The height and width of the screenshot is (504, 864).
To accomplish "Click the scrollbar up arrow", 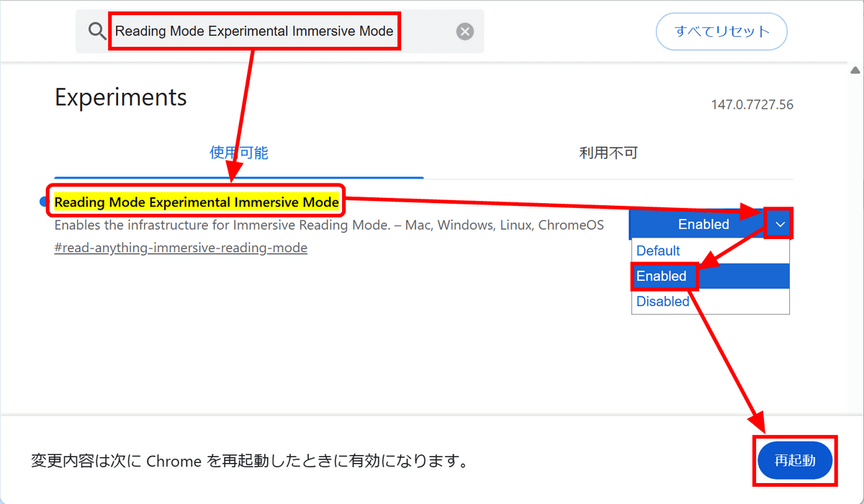I will tap(855, 71).
